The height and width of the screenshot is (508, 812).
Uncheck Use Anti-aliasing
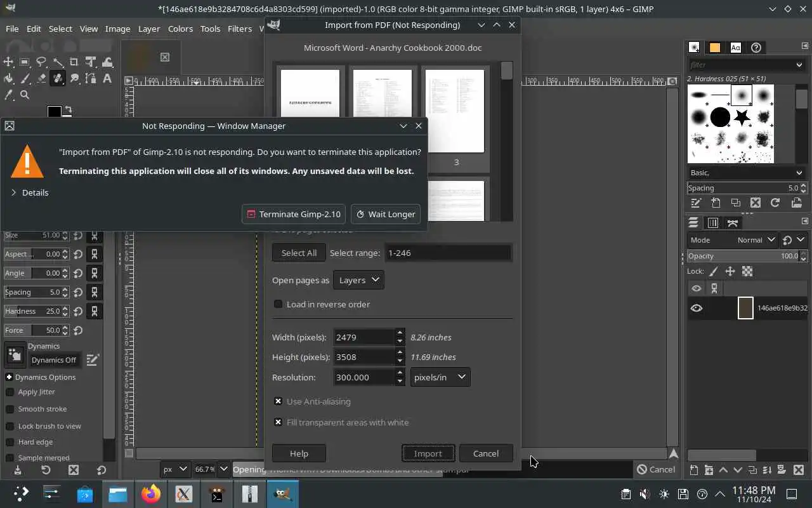[x=278, y=401]
